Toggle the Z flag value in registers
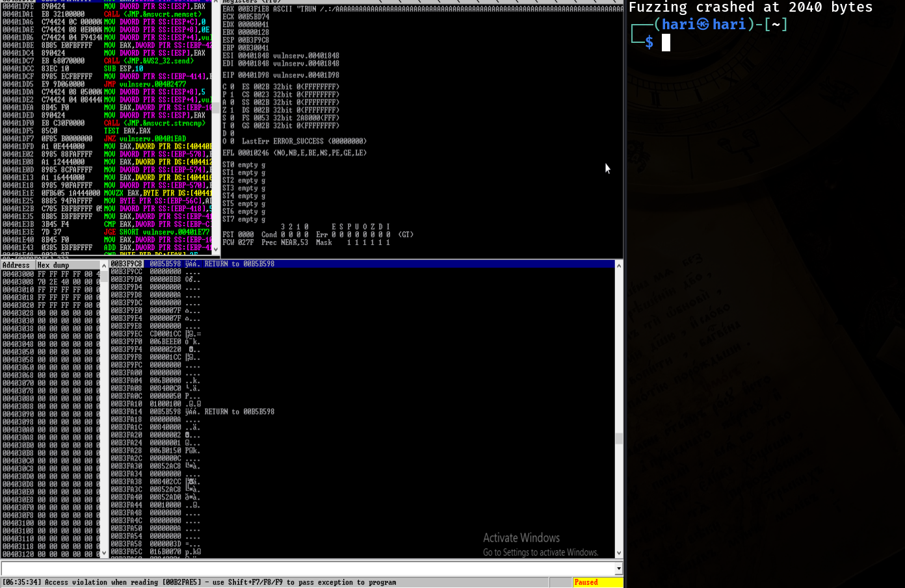Image resolution: width=905 pixels, height=588 pixels. pyautogui.click(x=232, y=110)
